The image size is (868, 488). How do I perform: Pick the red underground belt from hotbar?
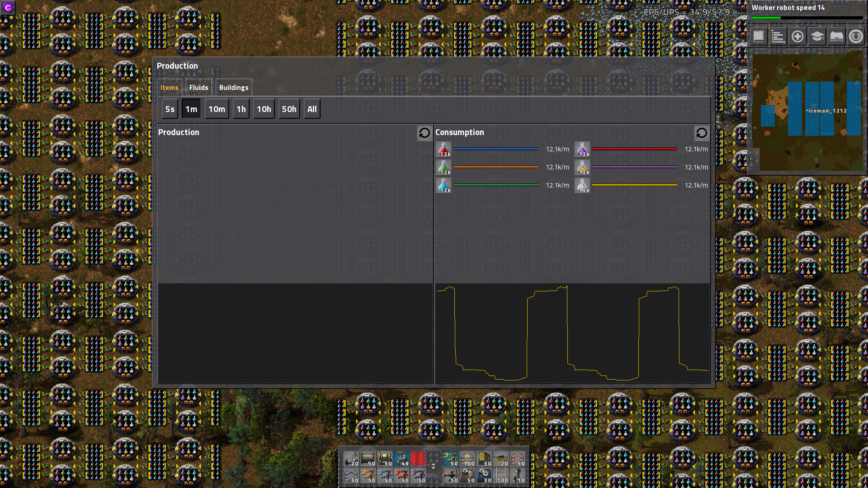518,459
